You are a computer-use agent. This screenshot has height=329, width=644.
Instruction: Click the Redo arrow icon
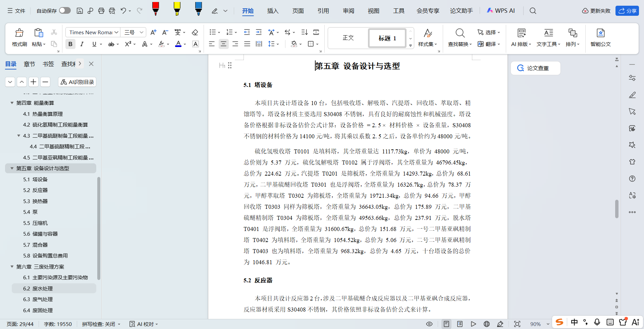pos(140,11)
